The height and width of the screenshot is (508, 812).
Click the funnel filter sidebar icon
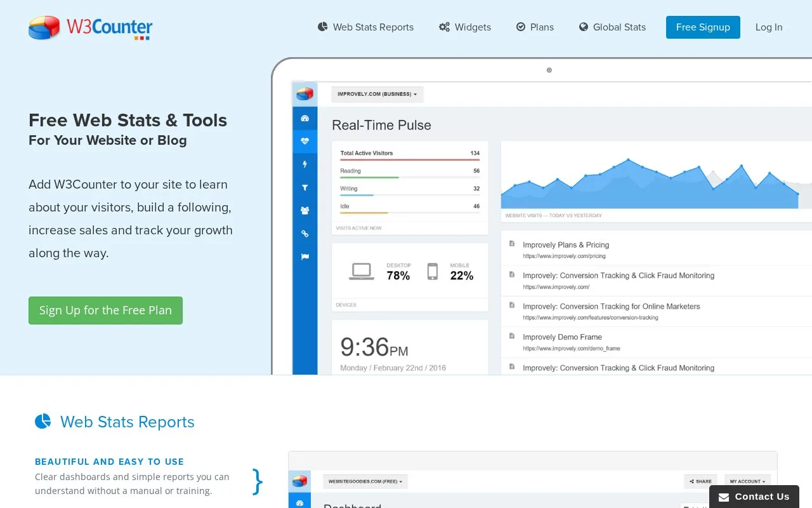[304, 187]
